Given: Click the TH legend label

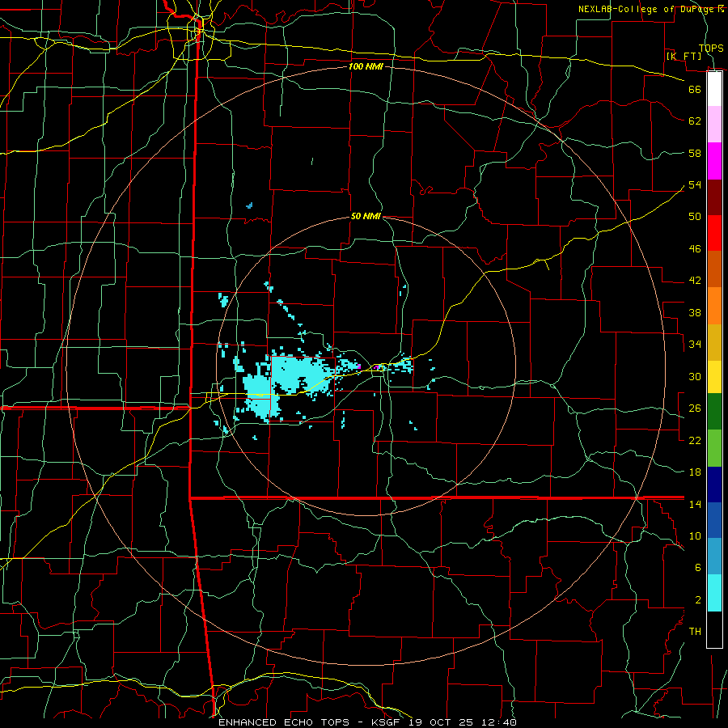Looking at the screenshot, I should click(695, 632).
